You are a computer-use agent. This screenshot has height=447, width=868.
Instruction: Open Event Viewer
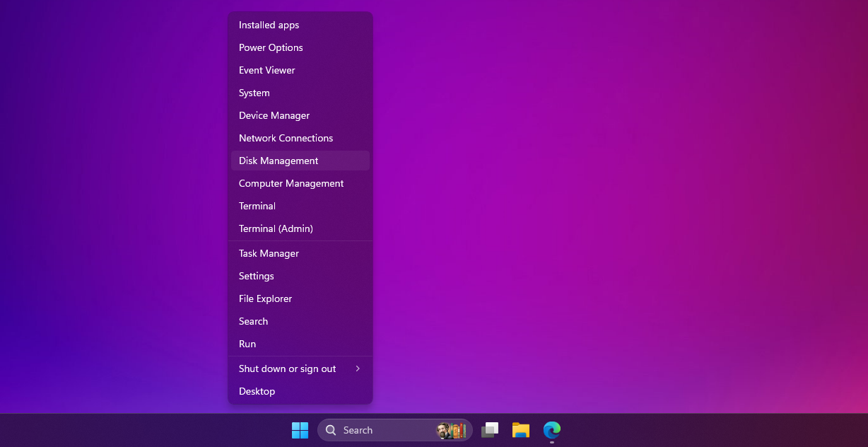click(x=300, y=70)
